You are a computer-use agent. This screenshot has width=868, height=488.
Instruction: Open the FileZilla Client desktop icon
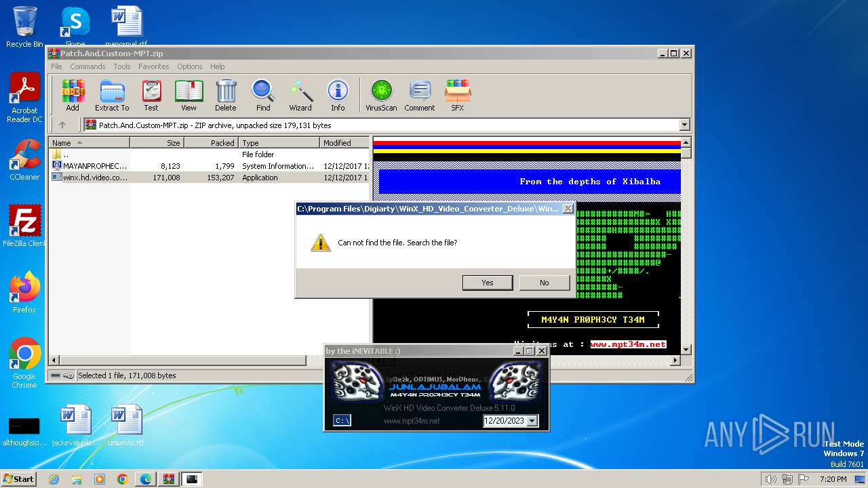(24, 226)
